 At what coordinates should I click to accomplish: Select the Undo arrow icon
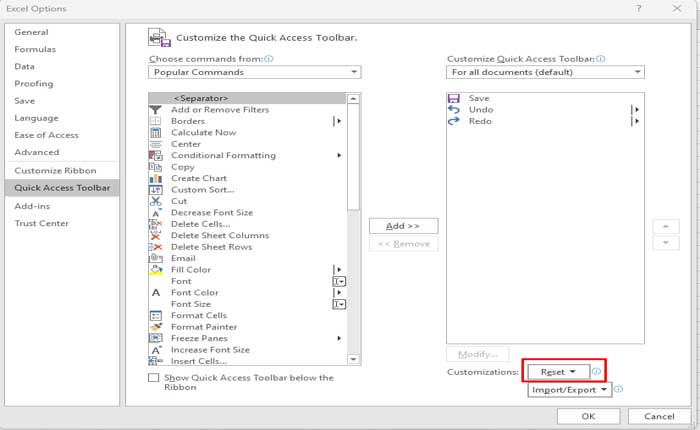click(454, 110)
